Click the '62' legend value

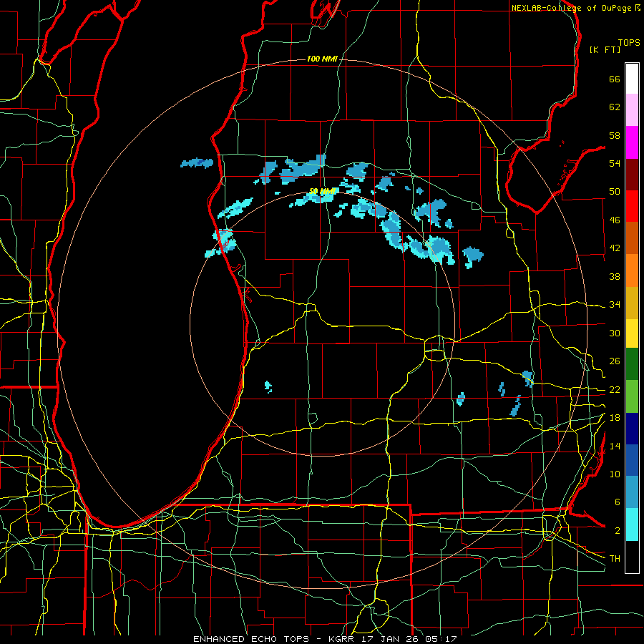pyautogui.click(x=615, y=107)
